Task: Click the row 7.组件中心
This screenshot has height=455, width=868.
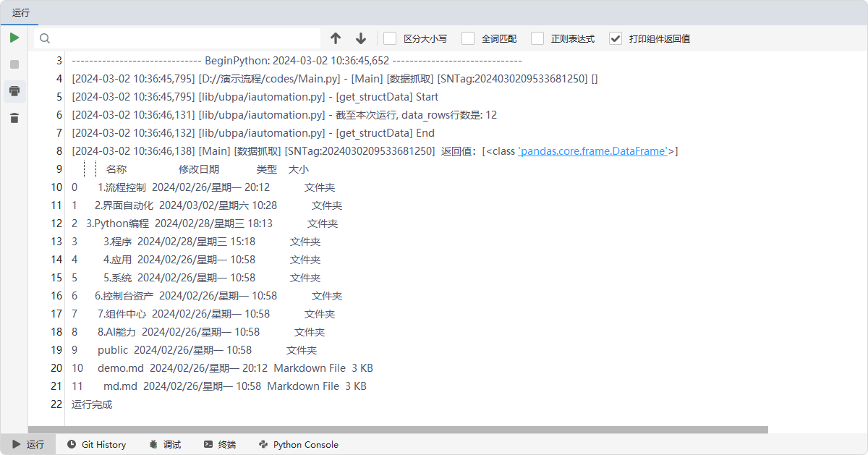Action: coord(203,314)
